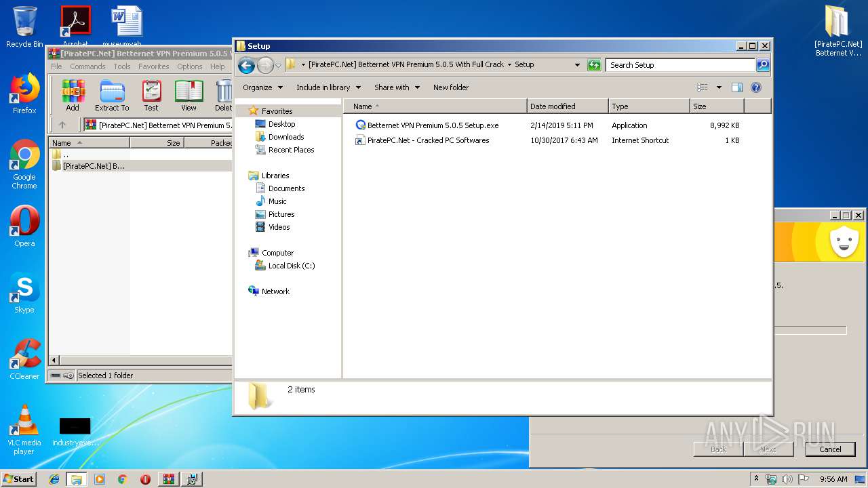
Task: Open WinRAR Commands menu
Action: click(x=87, y=66)
